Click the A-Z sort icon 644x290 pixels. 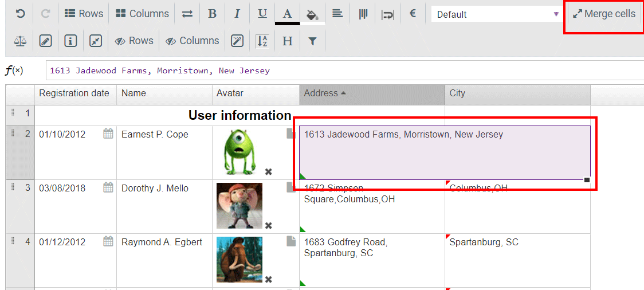point(262,41)
